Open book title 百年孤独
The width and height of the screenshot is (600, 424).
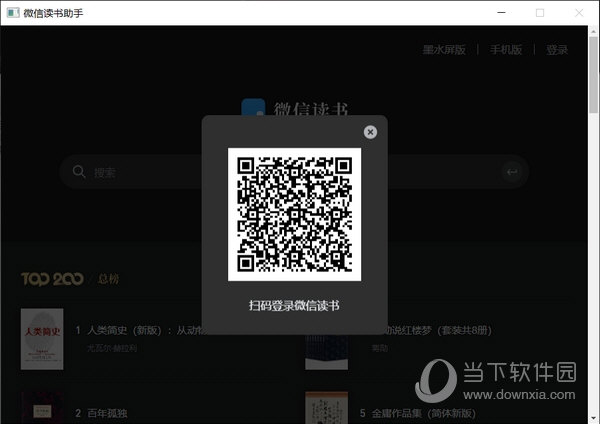tap(107, 413)
